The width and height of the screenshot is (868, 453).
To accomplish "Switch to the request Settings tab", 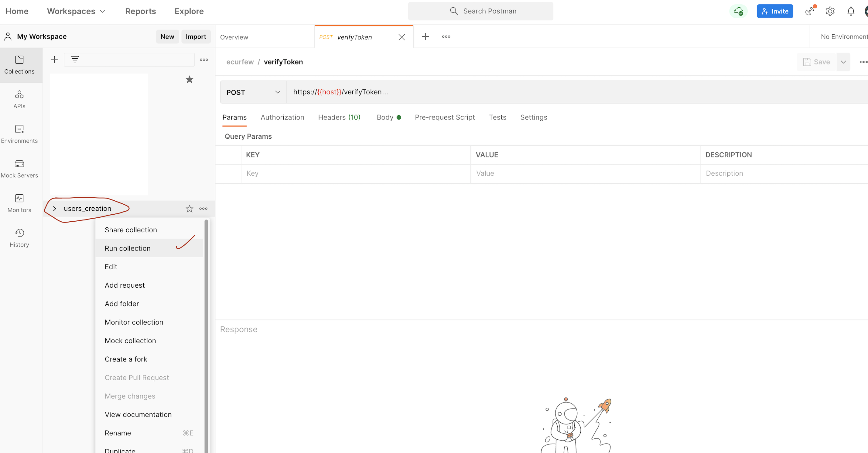I will pos(534,117).
